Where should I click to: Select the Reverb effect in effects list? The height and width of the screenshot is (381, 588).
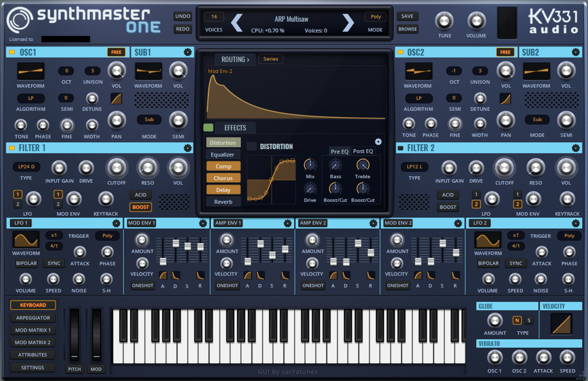click(223, 202)
